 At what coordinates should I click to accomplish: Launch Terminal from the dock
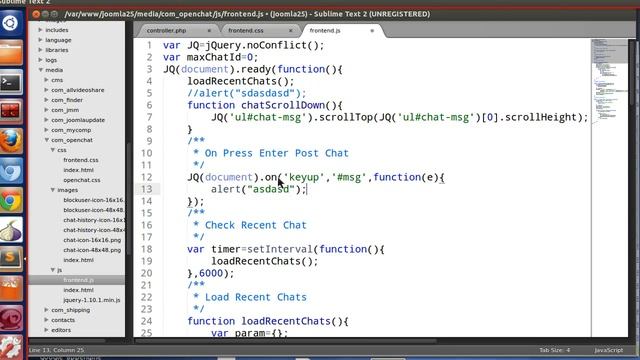coord(11,82)
